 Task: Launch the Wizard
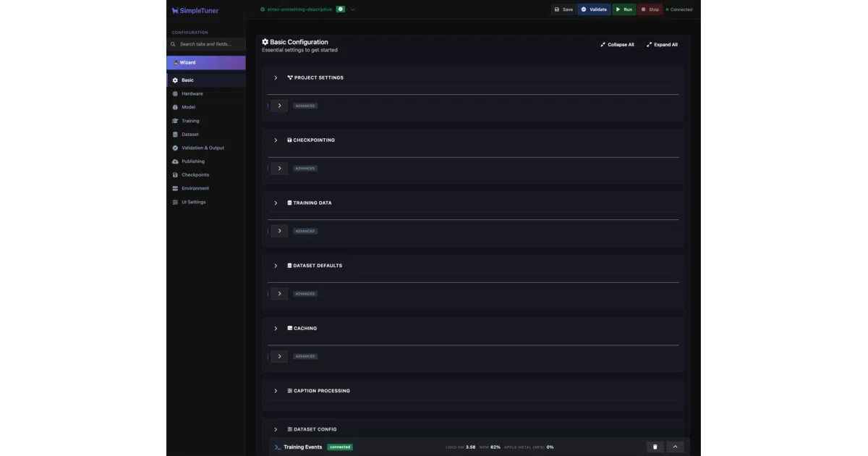206,63
